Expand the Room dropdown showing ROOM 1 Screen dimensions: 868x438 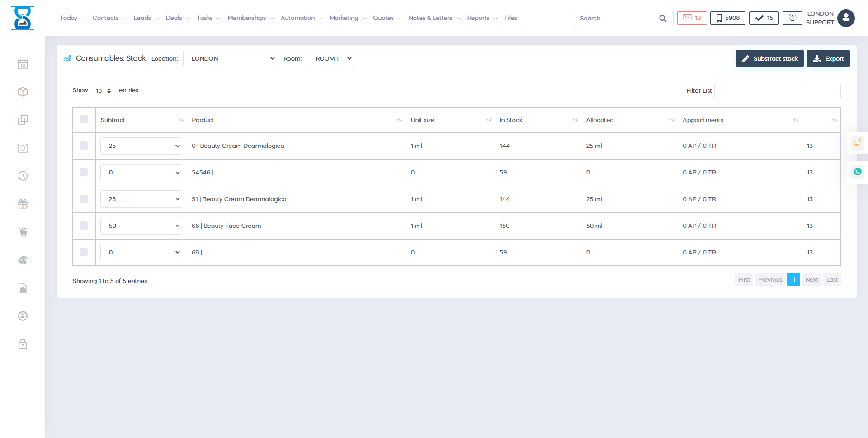coord(330,59)
